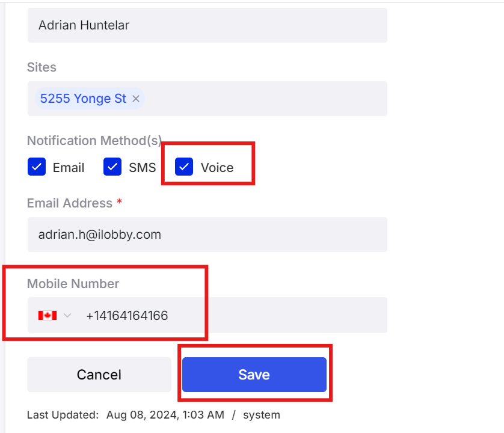Screen dimensions: 504x433
Task: Edit the email address adrian.h@ilobby.com field
Action: pos(207,235)
